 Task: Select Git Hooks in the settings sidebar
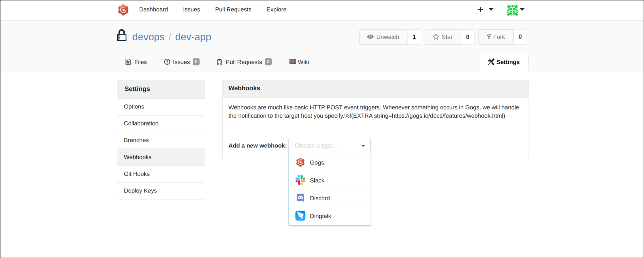161,174
